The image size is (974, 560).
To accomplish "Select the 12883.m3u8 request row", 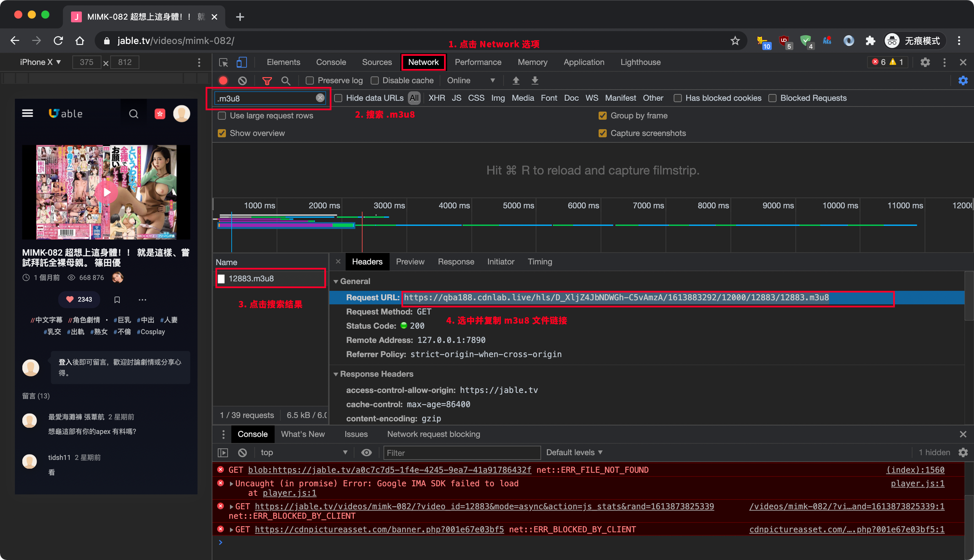I will point(271,278).
